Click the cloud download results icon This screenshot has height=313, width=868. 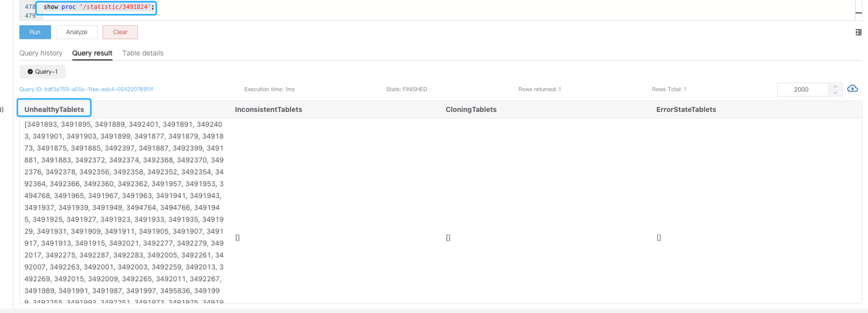pos(852,89)
